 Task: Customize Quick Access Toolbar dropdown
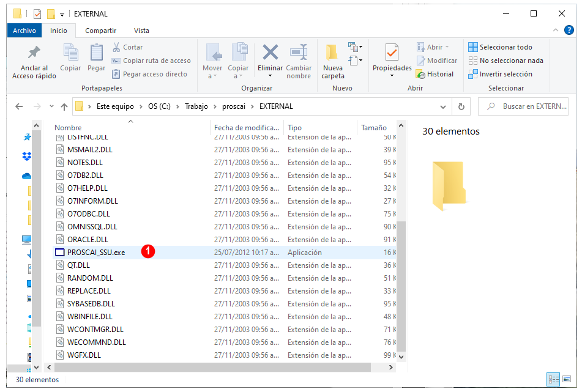point(62,15)
